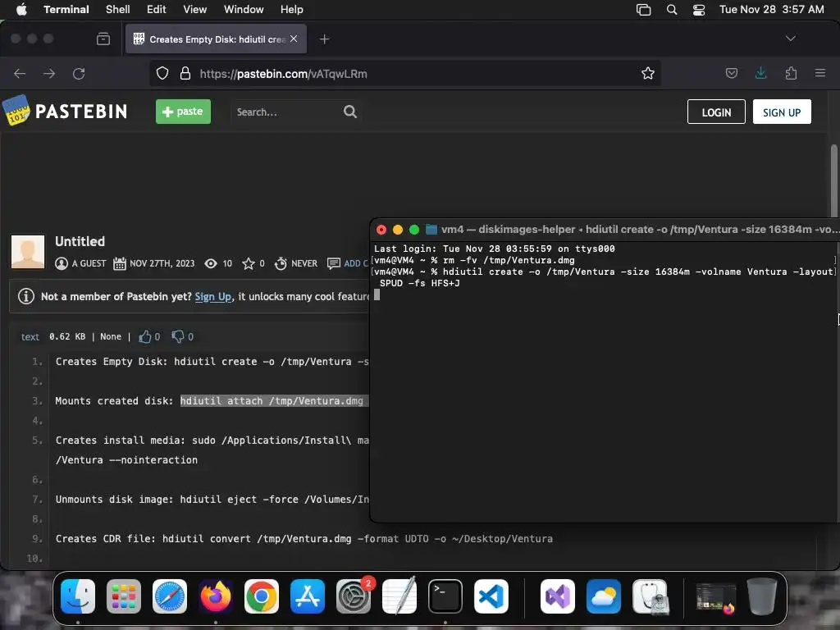
Task: Open the Help menu
Action: point(292,10)
